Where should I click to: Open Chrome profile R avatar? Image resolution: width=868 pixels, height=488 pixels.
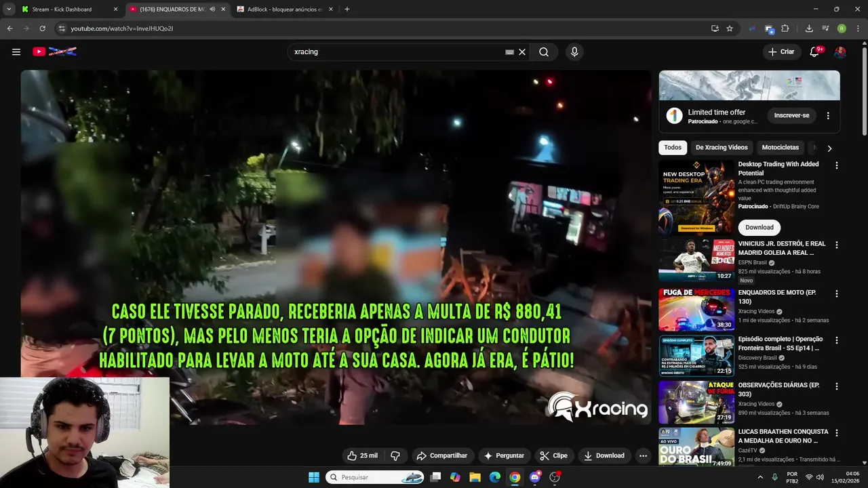click(842, 28)
